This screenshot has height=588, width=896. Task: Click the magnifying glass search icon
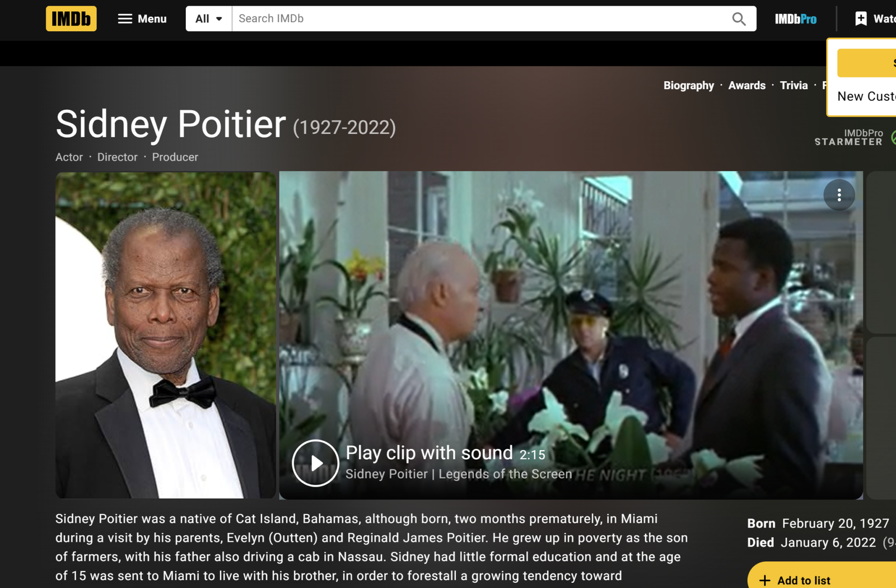tap(739, 19)
